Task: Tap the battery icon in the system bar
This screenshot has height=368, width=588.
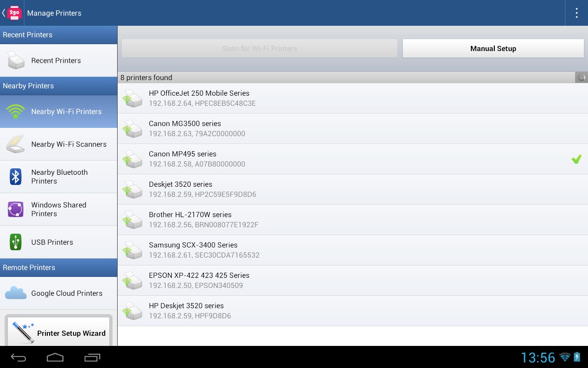Action: click(x=577, y=357)
